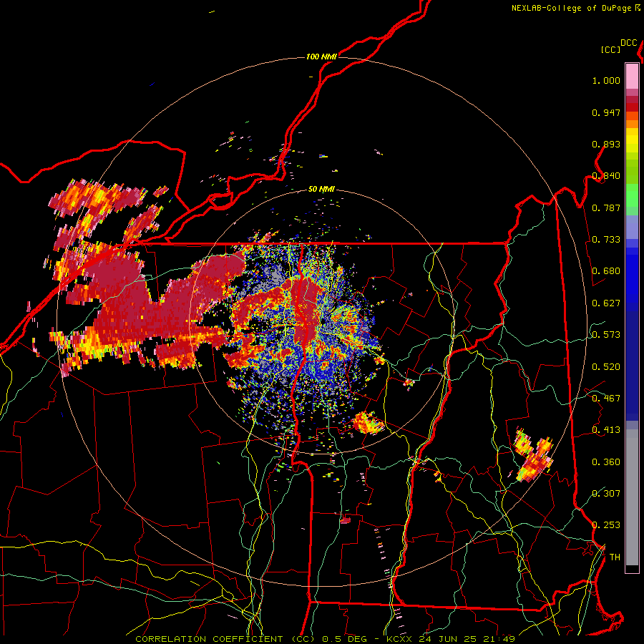The image size is (644, 644).
Task: Click the 0.307 legend value
Action: [x=606, y=494]
